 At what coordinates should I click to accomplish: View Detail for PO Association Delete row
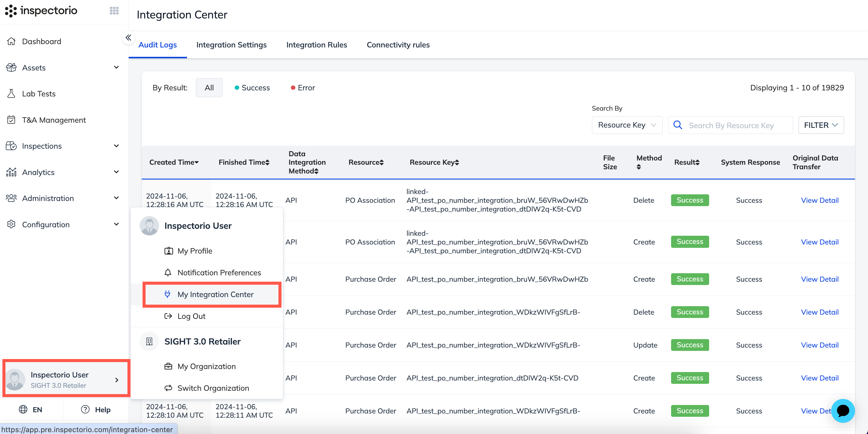point(819,200)
